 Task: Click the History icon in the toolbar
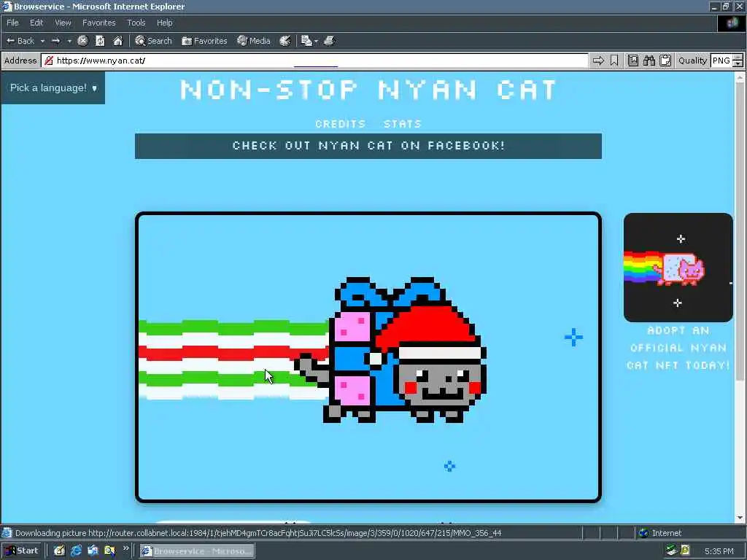point(285,41)
